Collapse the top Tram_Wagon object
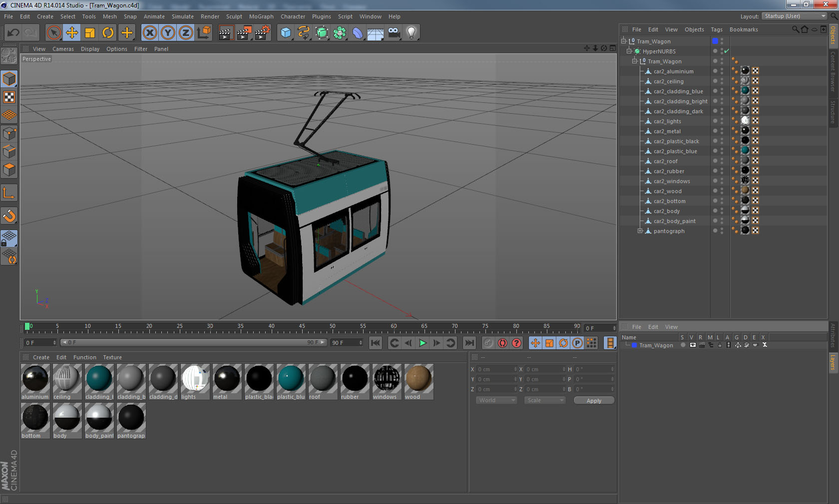The image size is (839, 504). (x=623, y=41)
